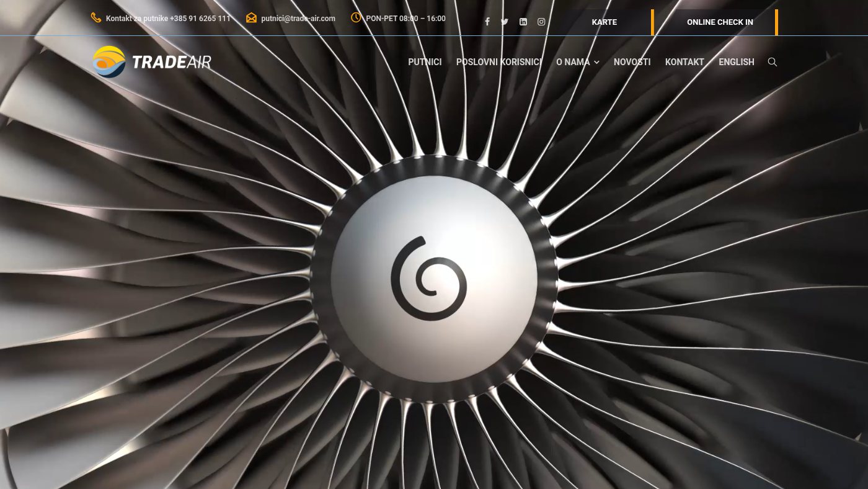
Task: Click the Trade Air logo
Action: pos(152,62)
